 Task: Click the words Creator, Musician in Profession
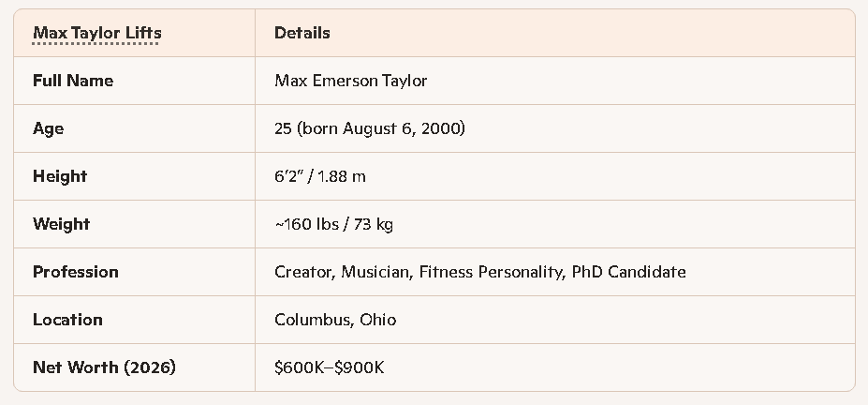(x=342, y=272)
